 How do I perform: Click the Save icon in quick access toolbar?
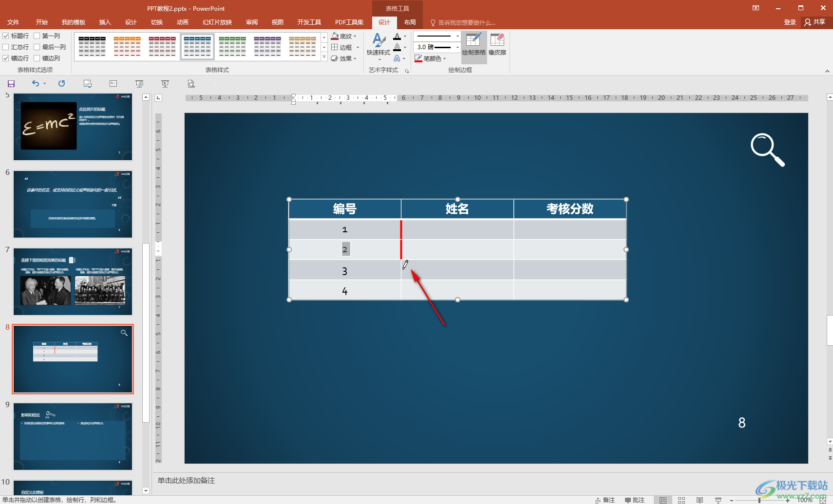[x=11, y=84]
